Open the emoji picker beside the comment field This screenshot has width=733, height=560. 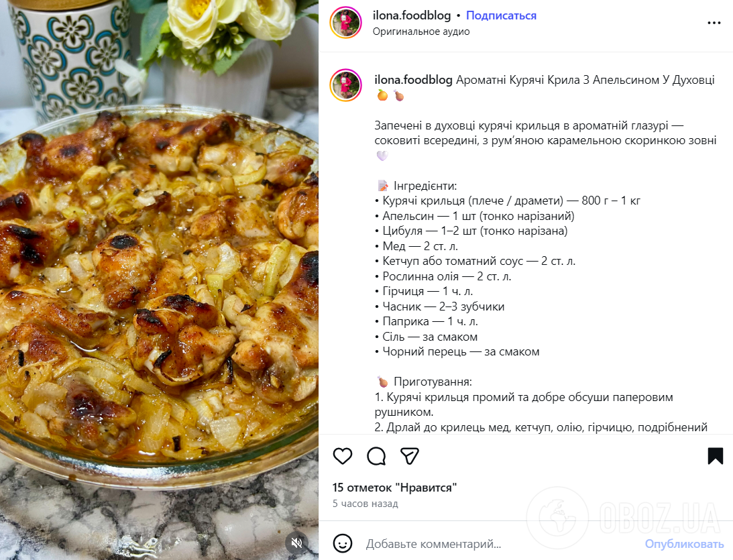343,545
